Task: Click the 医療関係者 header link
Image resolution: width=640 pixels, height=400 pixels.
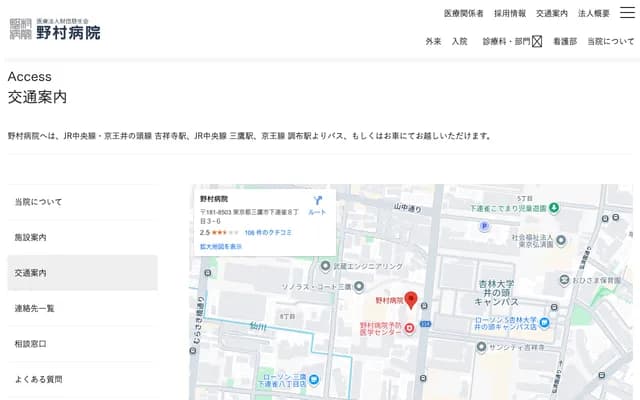Action: pyautogui.click(x=463, y=13)
